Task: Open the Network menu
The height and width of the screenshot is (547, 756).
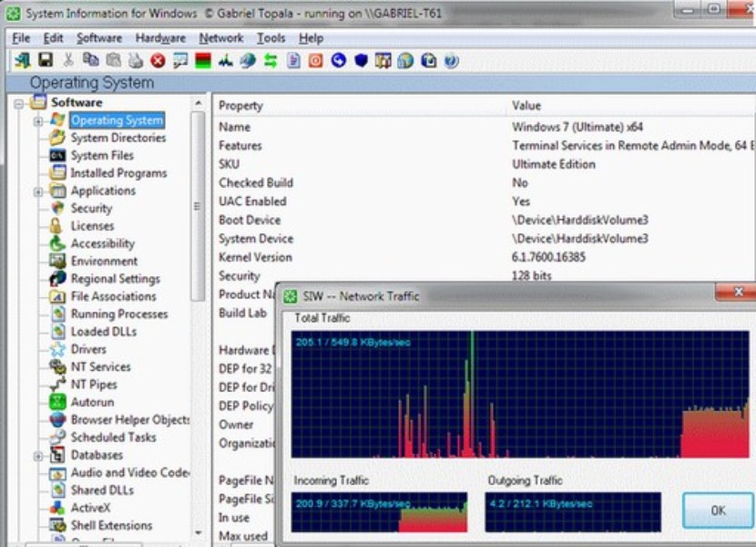Action: pos(221,38)
